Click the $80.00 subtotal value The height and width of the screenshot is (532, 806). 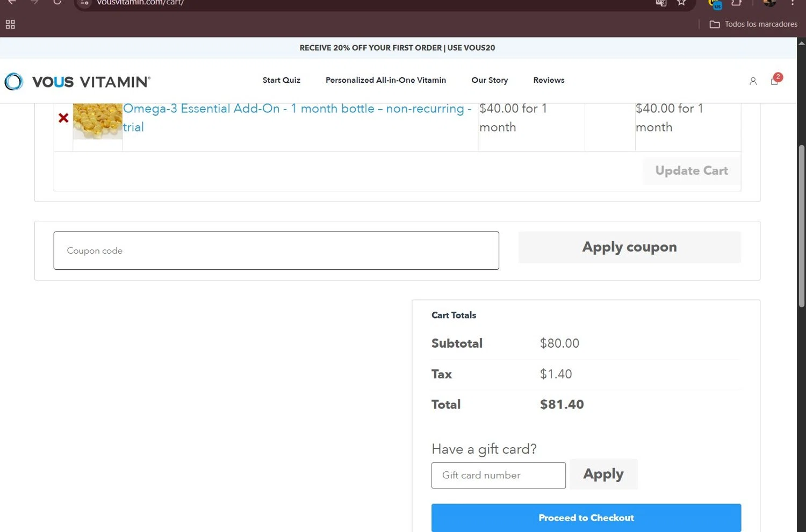tap(559, 343)
